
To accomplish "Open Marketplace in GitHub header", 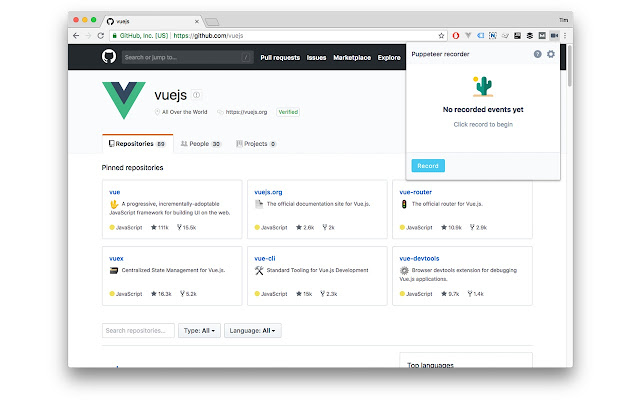I will [x=352, y=58].
